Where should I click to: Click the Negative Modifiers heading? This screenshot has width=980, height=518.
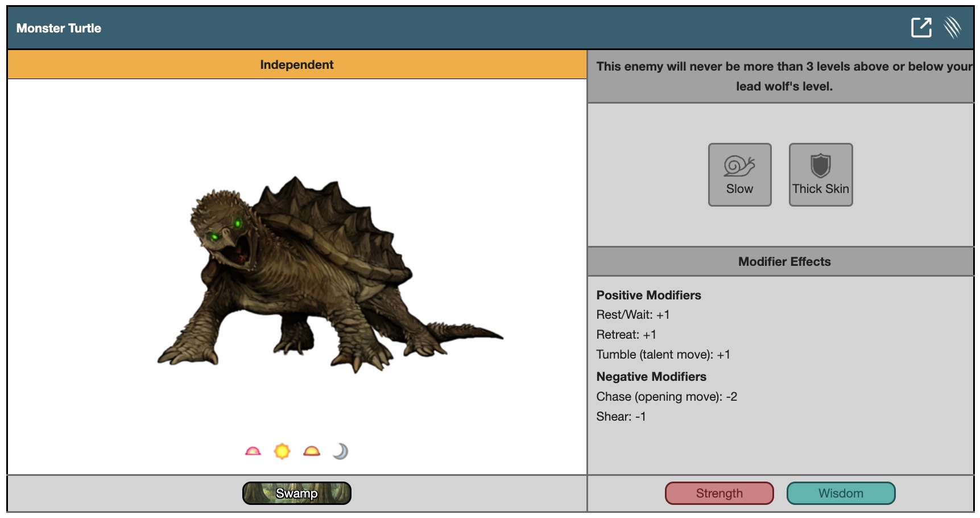click(x=651, y=377)
